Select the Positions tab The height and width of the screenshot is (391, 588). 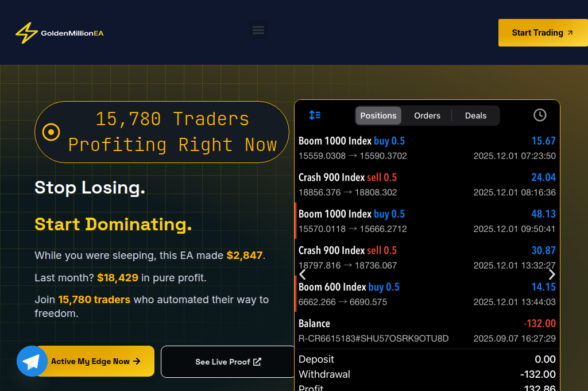pos(378,115)
